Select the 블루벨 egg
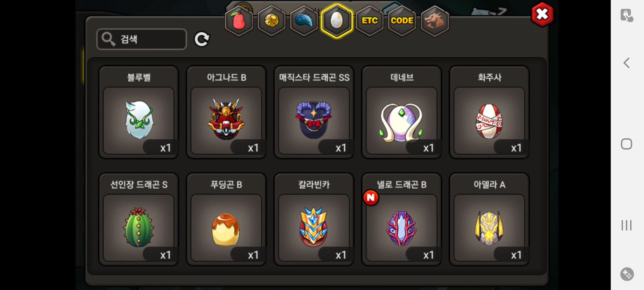Screen dimensions: 644x290 (139, 112)
